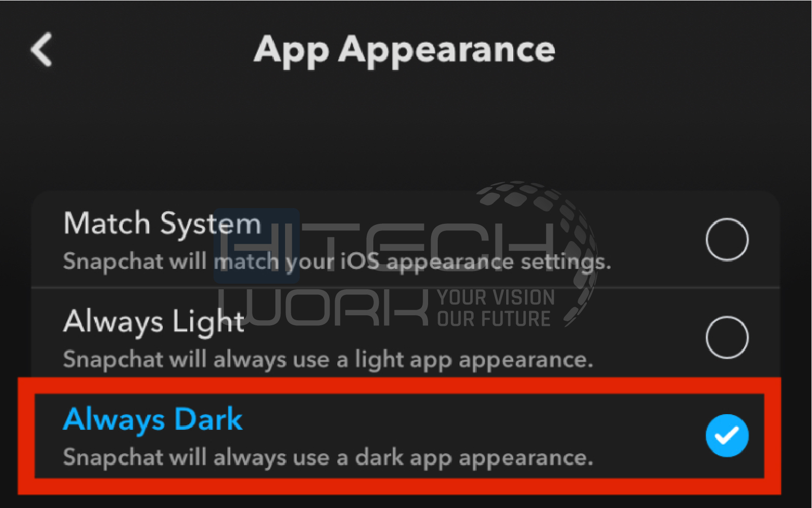Click the blue square behind the HI watermark
This screenshot has width=812, height=508.
(x=257, y=246)
